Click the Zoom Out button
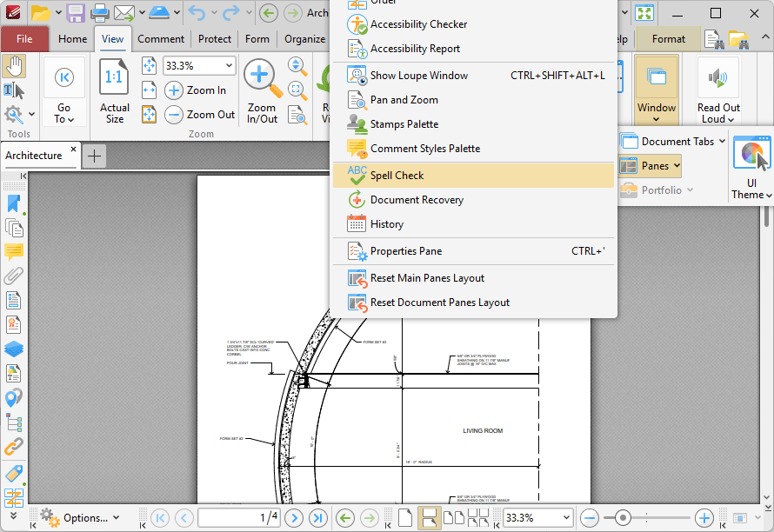Viewport: 774px width, 532px height. tap(201, 115)
